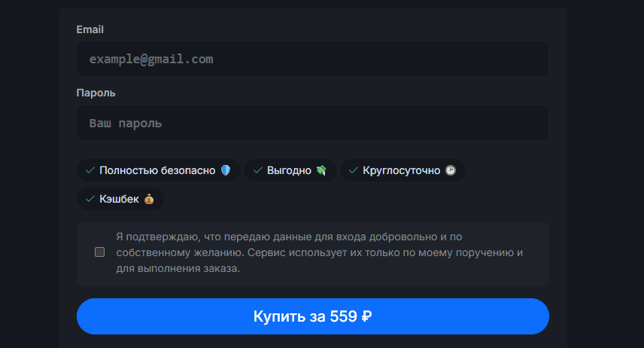Click the ruble sign on the buy button
The width and height of the screenshot is (644, 348).
[366, 316]
